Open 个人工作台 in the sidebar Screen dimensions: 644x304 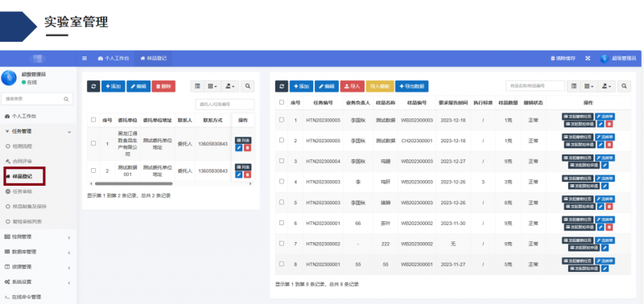pos(21,116)
